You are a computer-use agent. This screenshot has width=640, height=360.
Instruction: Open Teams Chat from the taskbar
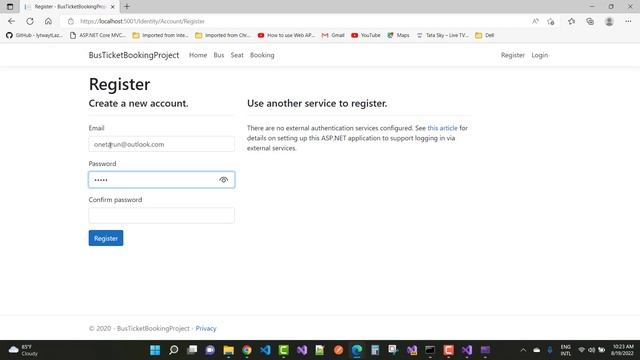tap(210, 350)
